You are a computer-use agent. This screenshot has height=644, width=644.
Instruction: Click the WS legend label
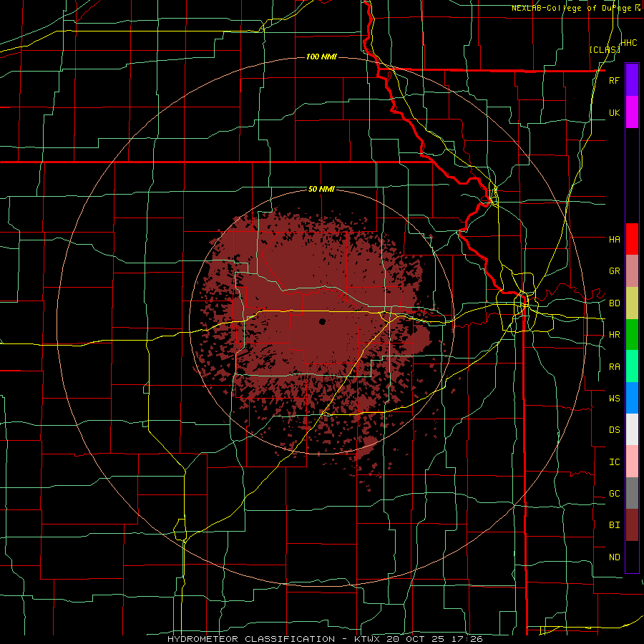[614, 398]
